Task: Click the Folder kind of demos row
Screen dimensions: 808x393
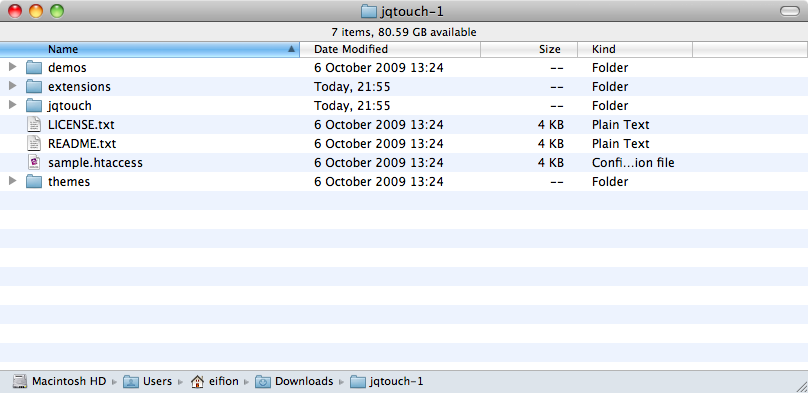Action: (x=610, y=68)
